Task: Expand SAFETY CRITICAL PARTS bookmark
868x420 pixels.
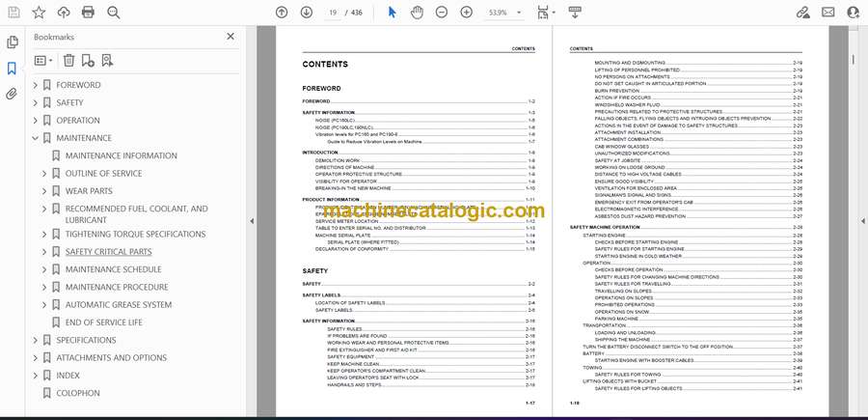Action: (x=44, y=252)
